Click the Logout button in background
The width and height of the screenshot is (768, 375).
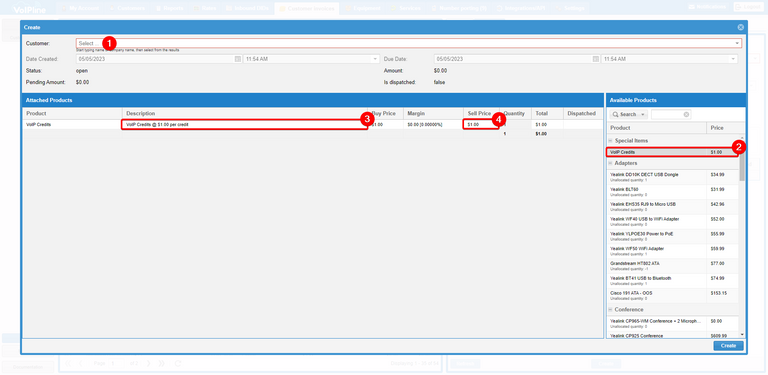(748, 7)
